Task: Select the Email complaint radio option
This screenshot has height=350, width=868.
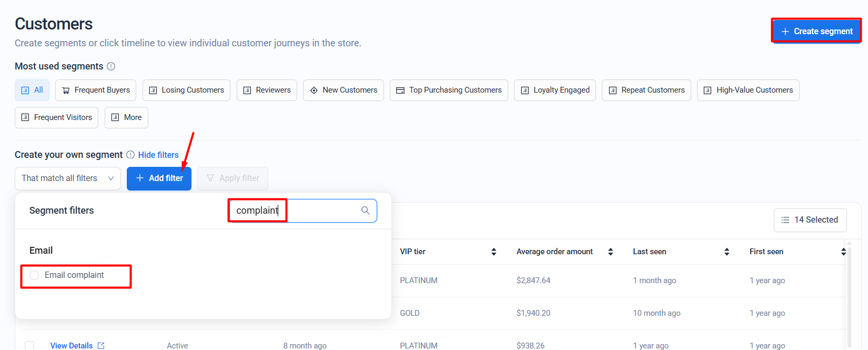Action: 34,275
